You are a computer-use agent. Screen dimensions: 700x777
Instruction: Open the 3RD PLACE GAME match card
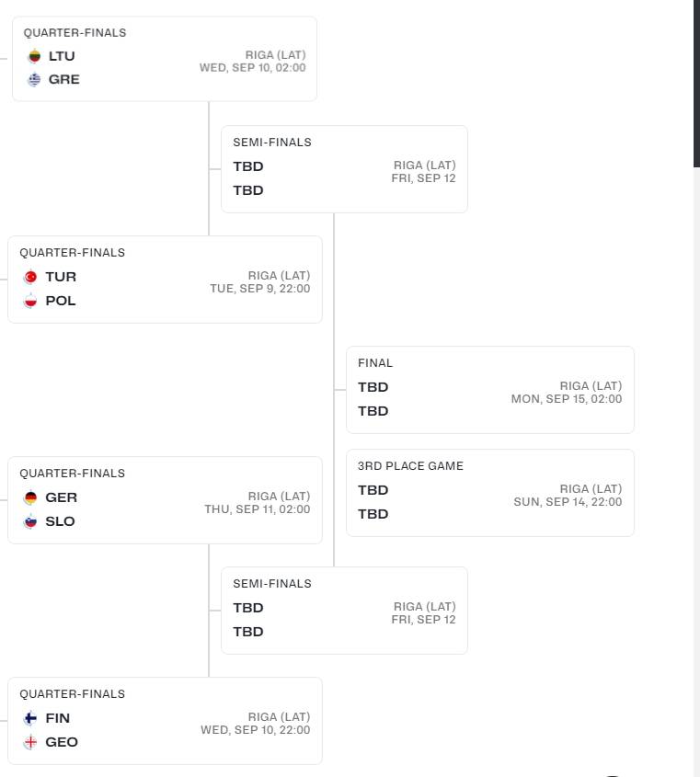(489, 492)
